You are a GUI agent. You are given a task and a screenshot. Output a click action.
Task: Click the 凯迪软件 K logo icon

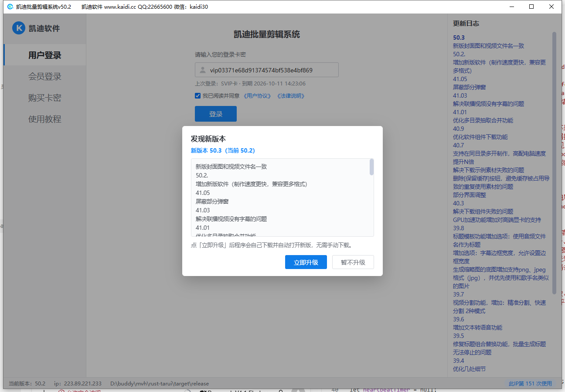(18, 28)
